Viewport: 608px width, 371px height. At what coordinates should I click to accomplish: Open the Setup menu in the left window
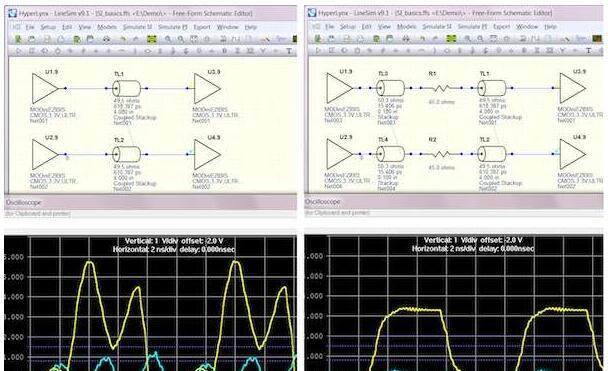click(48, 27)
